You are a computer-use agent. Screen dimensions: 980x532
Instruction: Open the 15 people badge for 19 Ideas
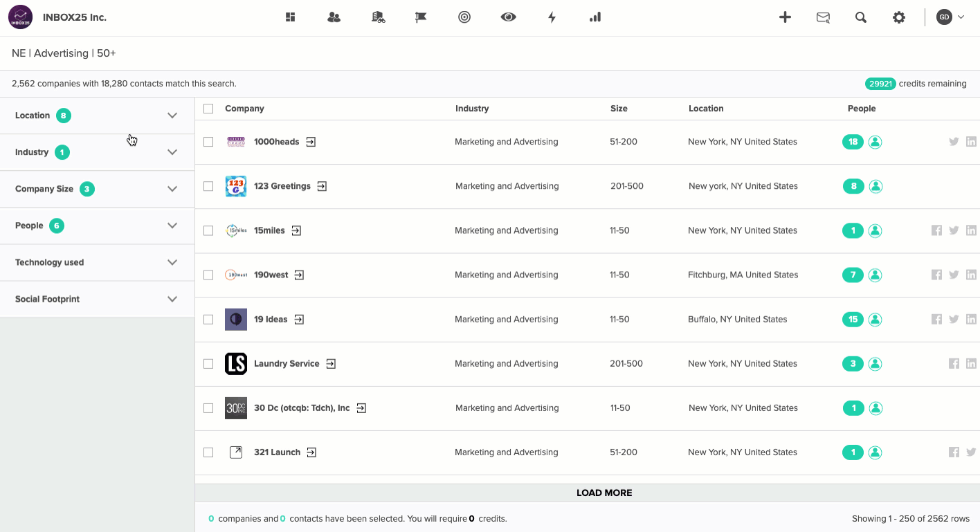(x=853, y=319)
